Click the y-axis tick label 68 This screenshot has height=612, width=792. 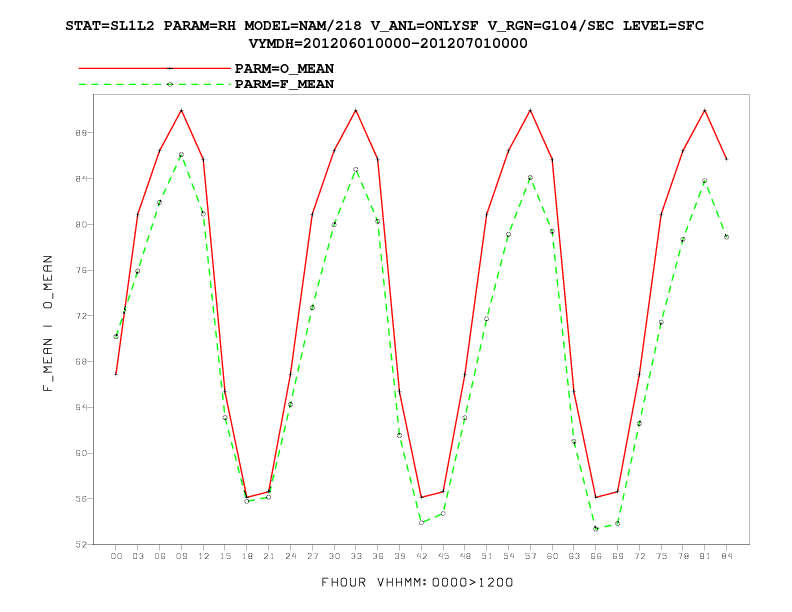click(x=81, y=362)
